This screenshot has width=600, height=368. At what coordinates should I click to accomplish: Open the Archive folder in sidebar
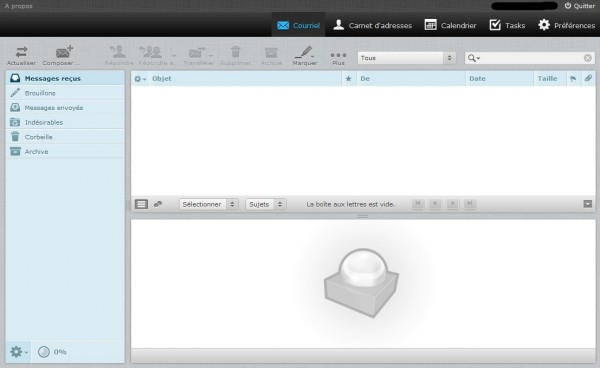65,151
